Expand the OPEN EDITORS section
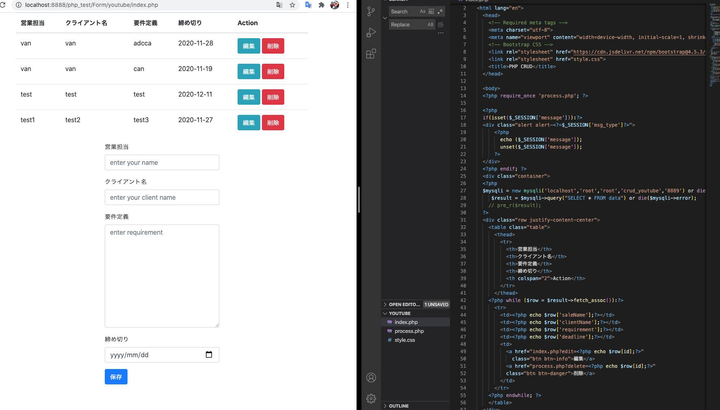Image resolution: width=720 pixels, height=410 pixels. tap(404, 304)
